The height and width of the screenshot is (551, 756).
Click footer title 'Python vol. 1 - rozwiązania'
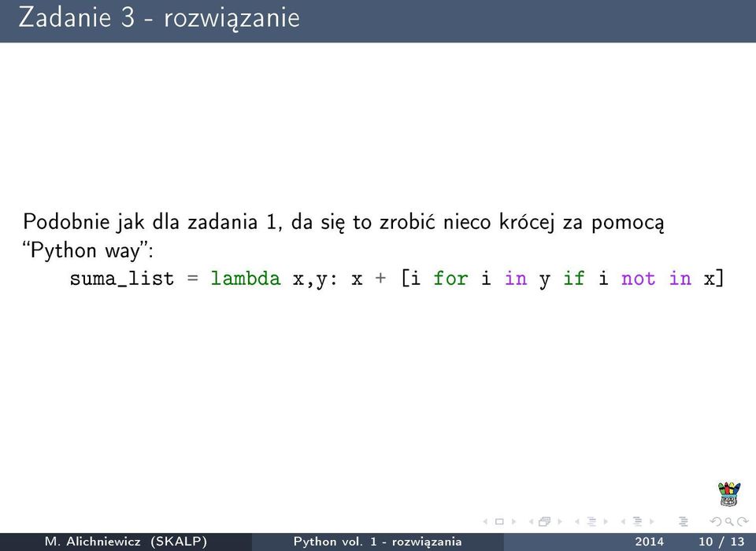[x=377, y=542]
